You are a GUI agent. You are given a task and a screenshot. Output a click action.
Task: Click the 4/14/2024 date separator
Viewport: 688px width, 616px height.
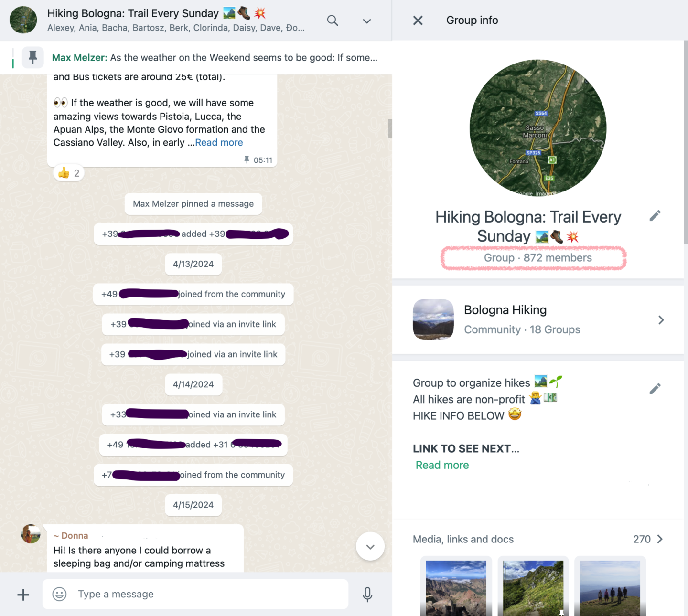pyautogui.click(x=193, y=384)
